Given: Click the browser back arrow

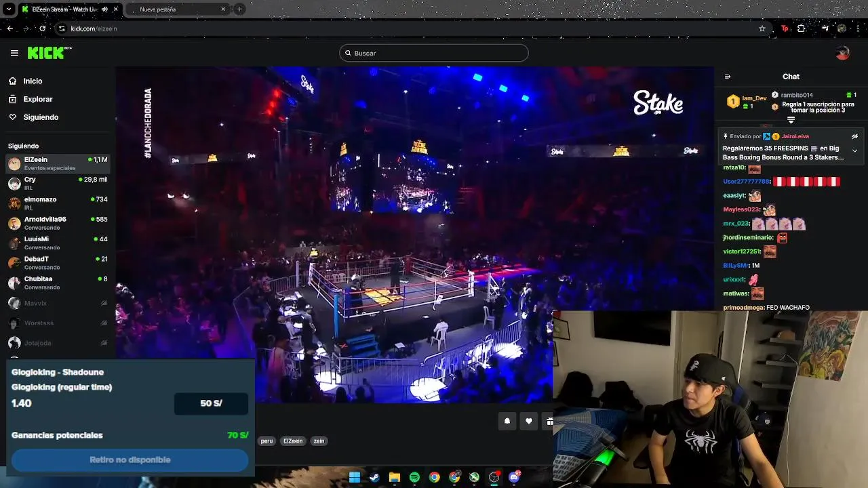Looking at the screenshot, I should (x=10, y=28).
